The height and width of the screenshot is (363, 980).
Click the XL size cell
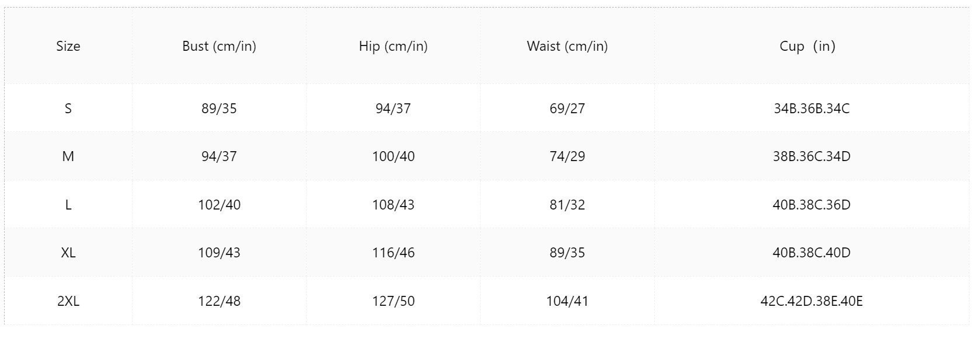click(x=68, y=253)
